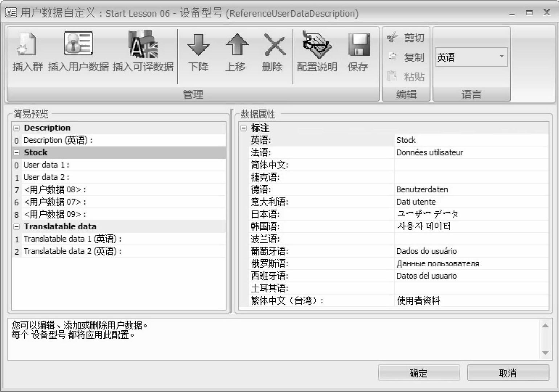Click the 取消 cancel button

tap(508, 373)
